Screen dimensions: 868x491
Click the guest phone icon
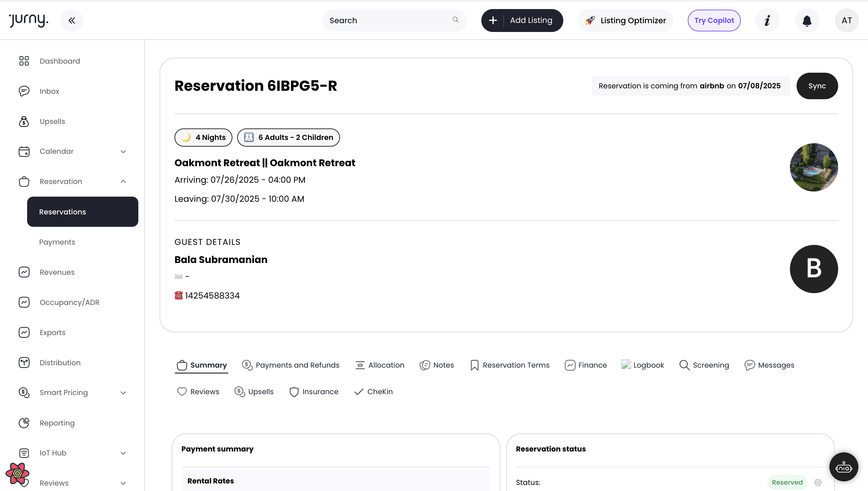click(179, 295)
